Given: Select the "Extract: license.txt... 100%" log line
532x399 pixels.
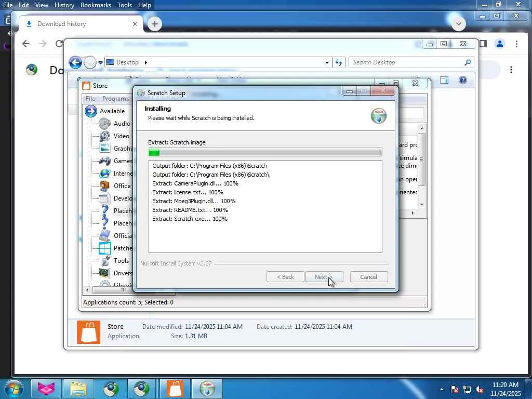Looking at the screenshot, I should click(x=188, y=192).
